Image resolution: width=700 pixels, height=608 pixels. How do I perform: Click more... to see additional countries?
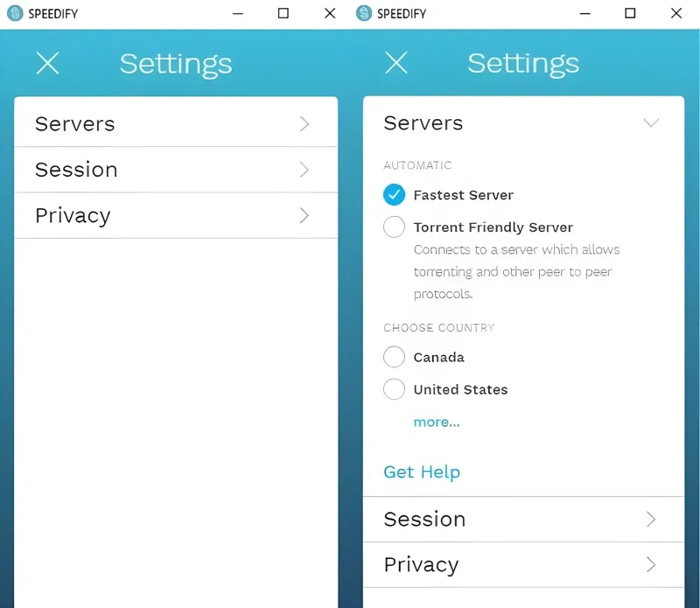(x=437, y=422)
